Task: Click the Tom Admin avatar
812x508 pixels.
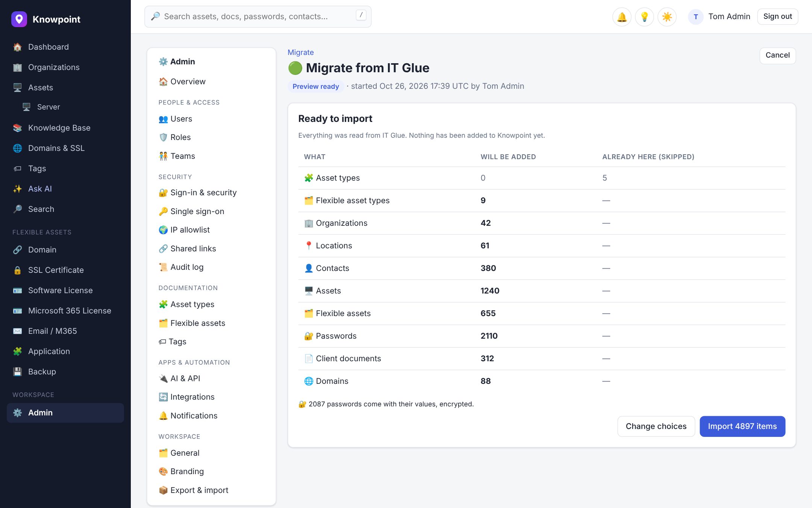Action: click(x=695, y=17)
